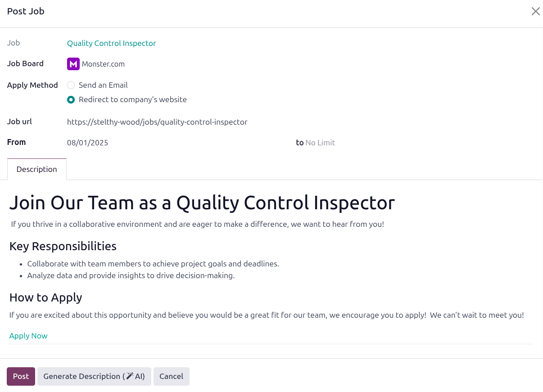The image size is (543, 392).
Task: Click the Collaborate with team members bullet
Action: [153, 264]
